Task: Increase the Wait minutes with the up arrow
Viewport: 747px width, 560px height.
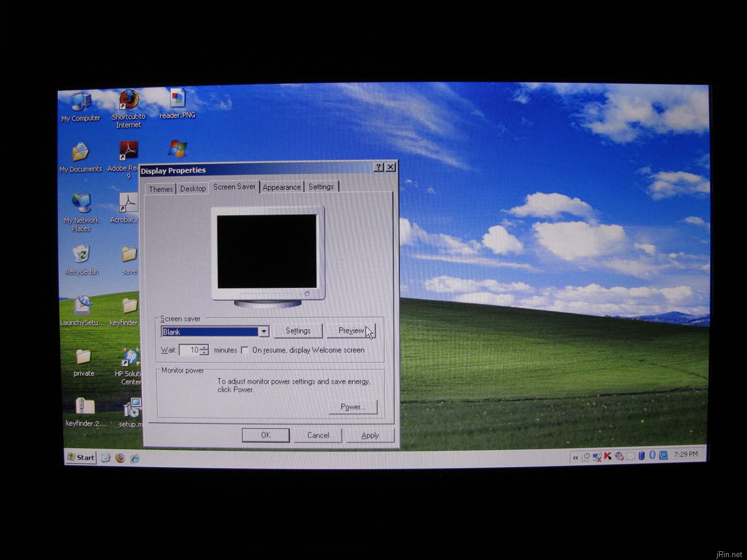Action: pos(204,348)
